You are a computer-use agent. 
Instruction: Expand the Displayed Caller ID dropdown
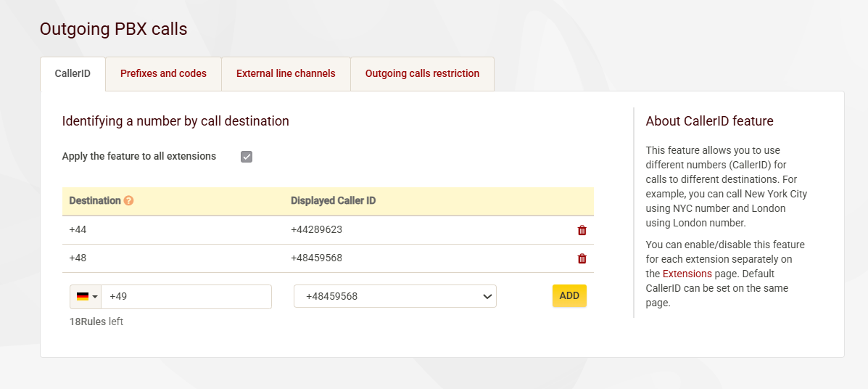click(x=394, y=296)
